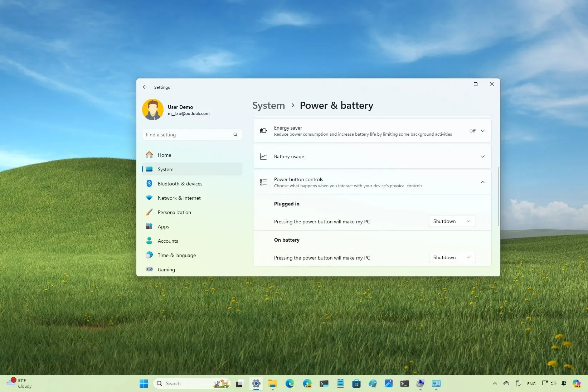Launch Paint from the taskbar
The height and width of the screenshot is (392, 588).
pyautogui.click(x=373, y=383)
